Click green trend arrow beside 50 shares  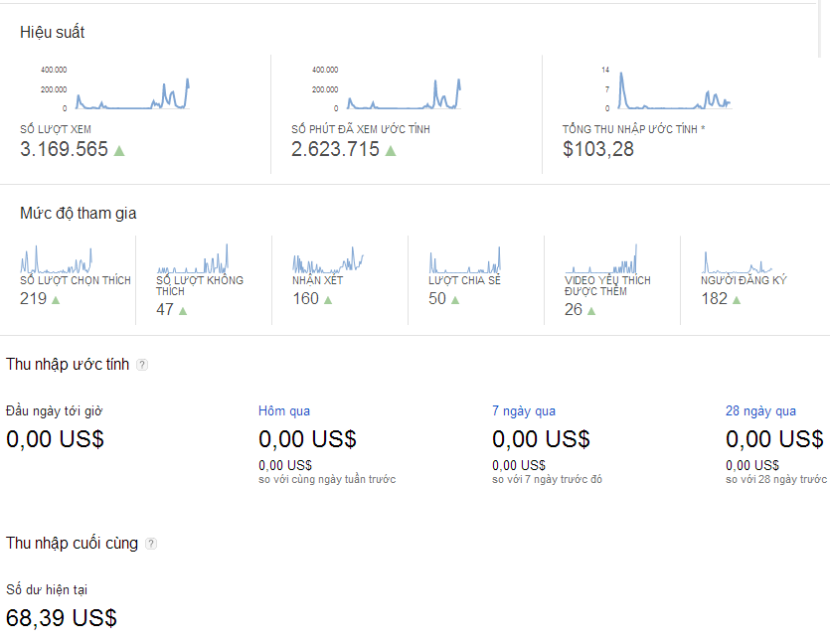pos(455,300)
